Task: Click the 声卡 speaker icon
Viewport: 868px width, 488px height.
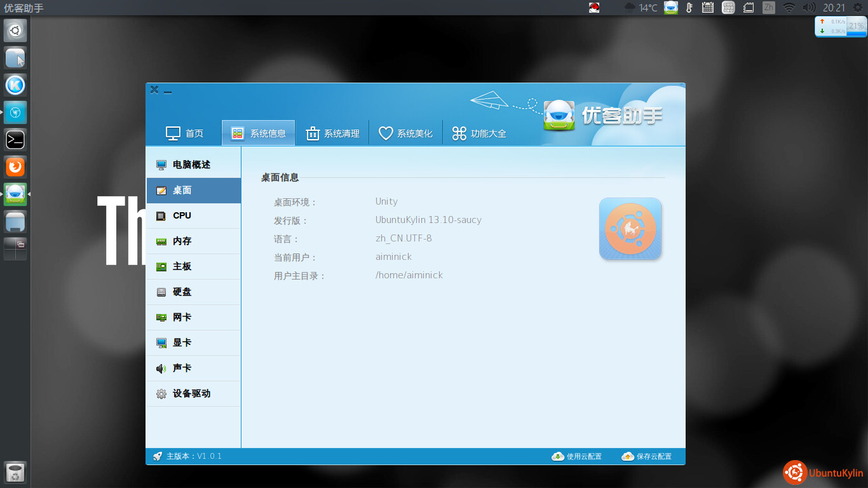Action: 161,369
